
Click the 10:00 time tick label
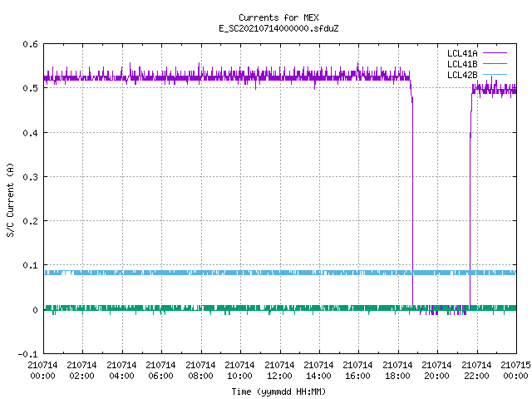pos(239,376)
